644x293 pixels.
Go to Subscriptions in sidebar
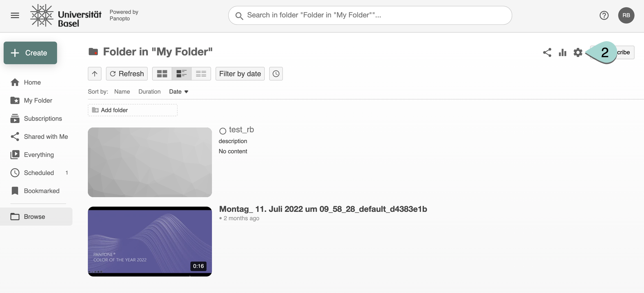(43, 119)
